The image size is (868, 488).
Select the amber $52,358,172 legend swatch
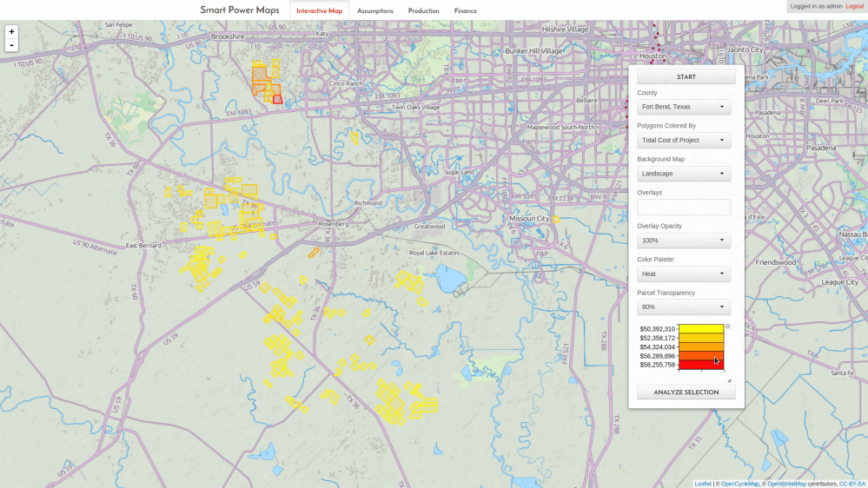[x=701, y=338]
